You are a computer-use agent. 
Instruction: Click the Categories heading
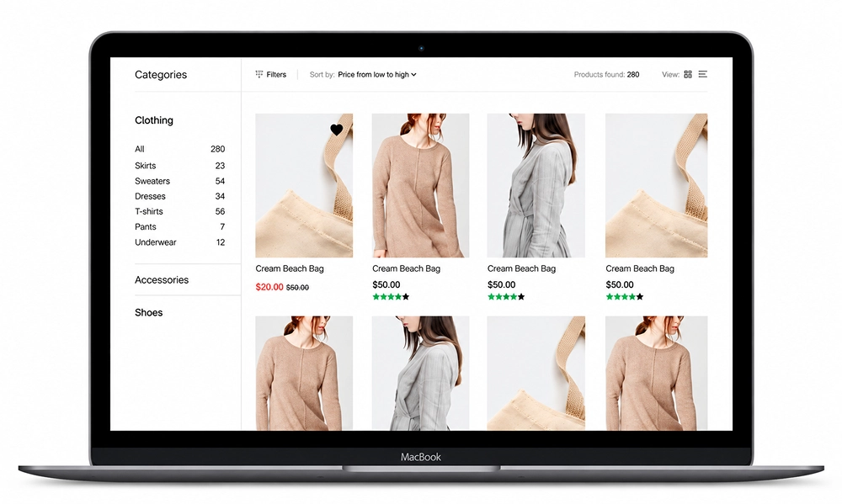click(x=161, y=75)
